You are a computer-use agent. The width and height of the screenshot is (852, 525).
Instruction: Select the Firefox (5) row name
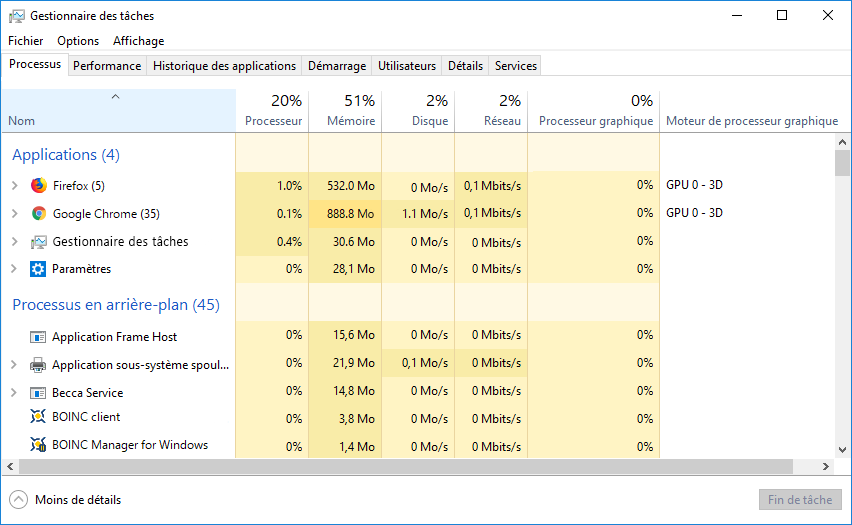(79, 186)
